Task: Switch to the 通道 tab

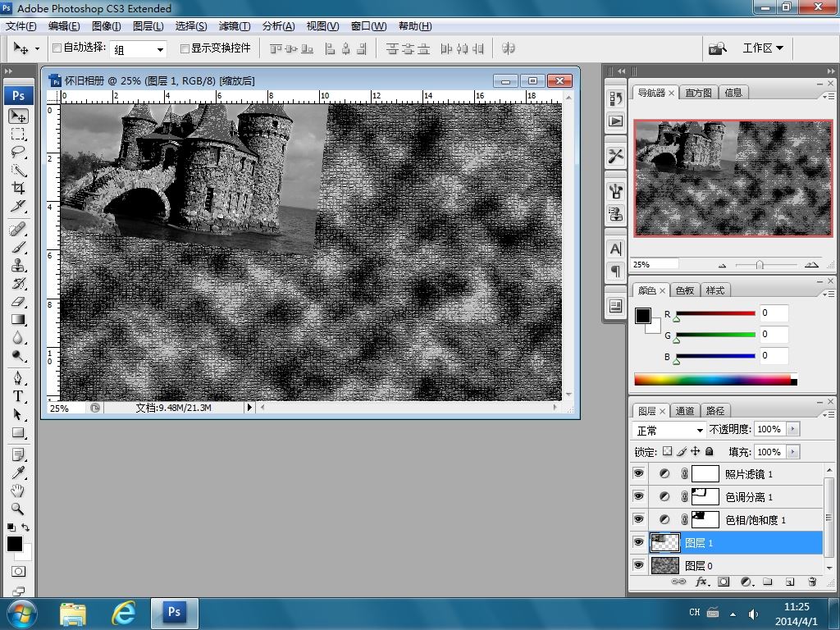Action: [685, 411]
